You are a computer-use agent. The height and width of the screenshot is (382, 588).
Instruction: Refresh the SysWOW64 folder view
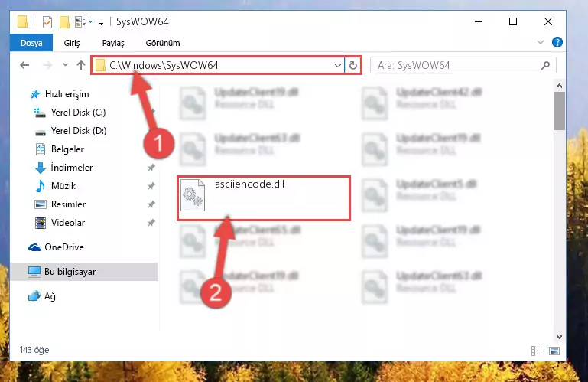pos(352,65)
